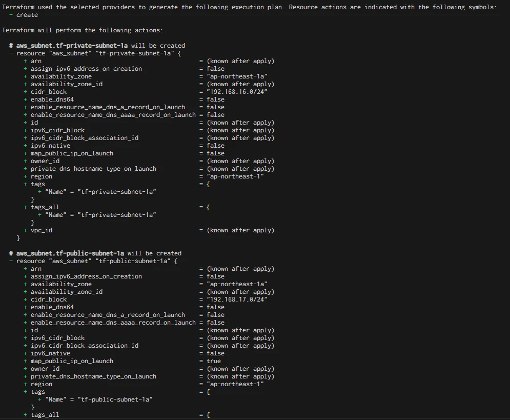Click the private subnet map_public_ip_on_launch attribute
The width and height of the screenshot is (510, 420).
point(72,153)
